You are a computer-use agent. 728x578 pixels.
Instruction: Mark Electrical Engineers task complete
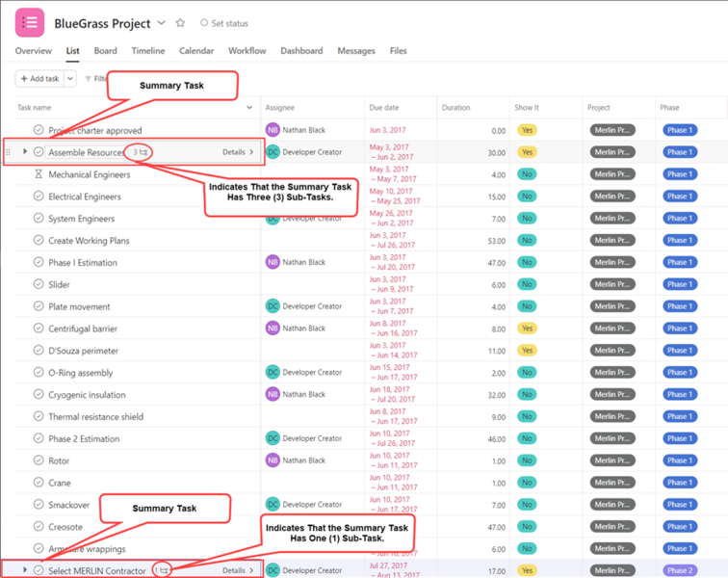[x=39, y=197]
